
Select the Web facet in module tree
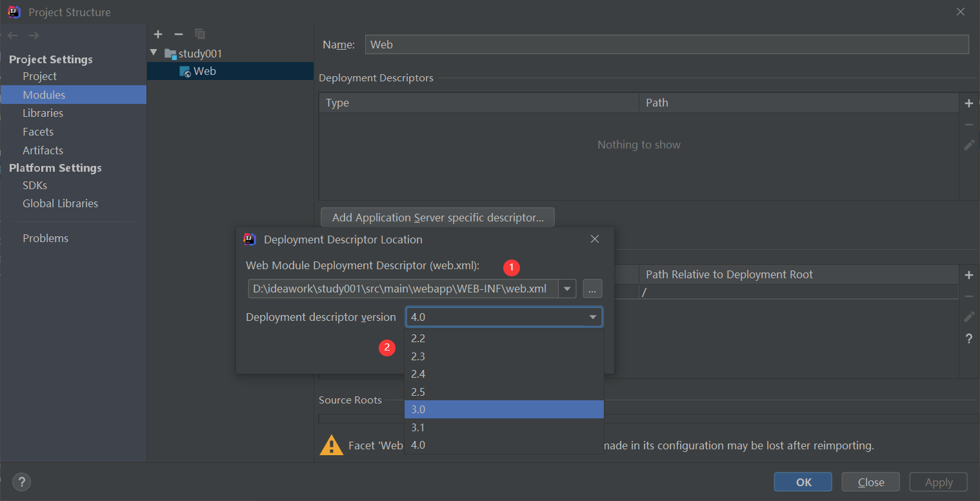[x=204, y=71]
